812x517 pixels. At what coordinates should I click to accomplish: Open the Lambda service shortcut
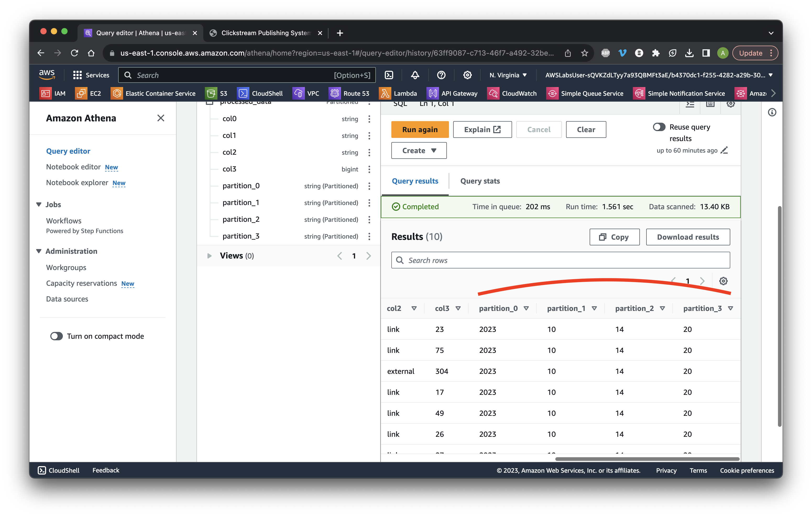(x=398, y=94)
